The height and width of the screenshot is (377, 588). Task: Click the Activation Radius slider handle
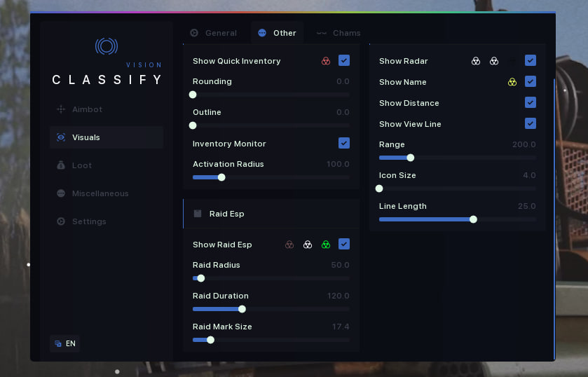[221, 177]
